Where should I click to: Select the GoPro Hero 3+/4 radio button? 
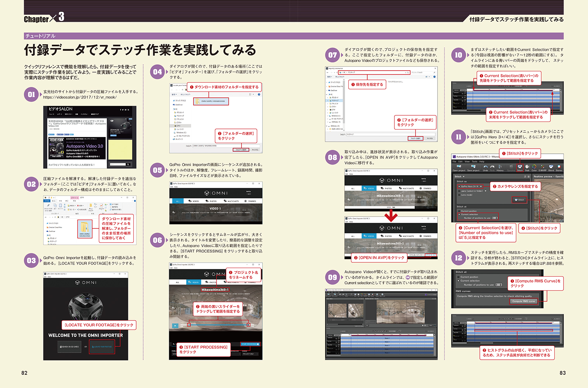[x=459, y=187]
